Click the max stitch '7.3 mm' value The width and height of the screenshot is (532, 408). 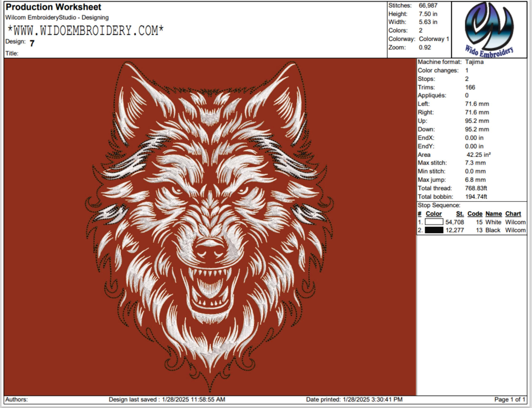[x=475, y=163]
